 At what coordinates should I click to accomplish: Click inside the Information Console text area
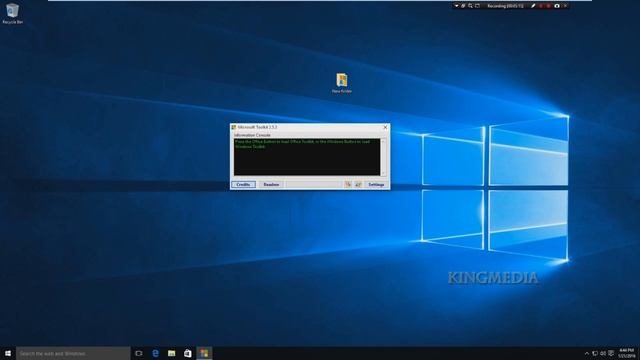point(307,157)
